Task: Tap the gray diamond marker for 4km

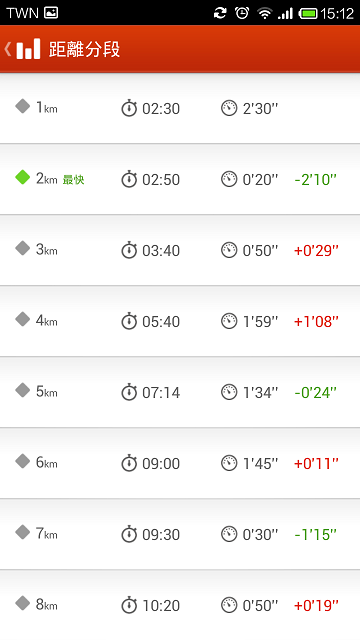Action: 22,319
